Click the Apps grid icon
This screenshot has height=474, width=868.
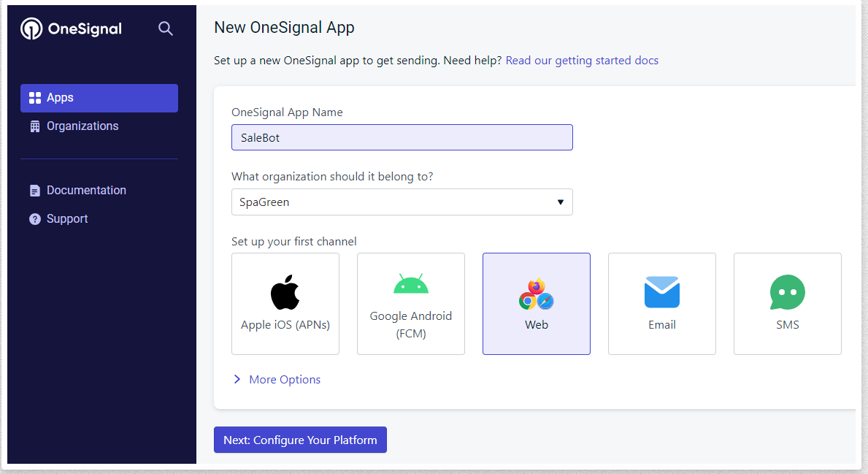click(x=35, y=98)
